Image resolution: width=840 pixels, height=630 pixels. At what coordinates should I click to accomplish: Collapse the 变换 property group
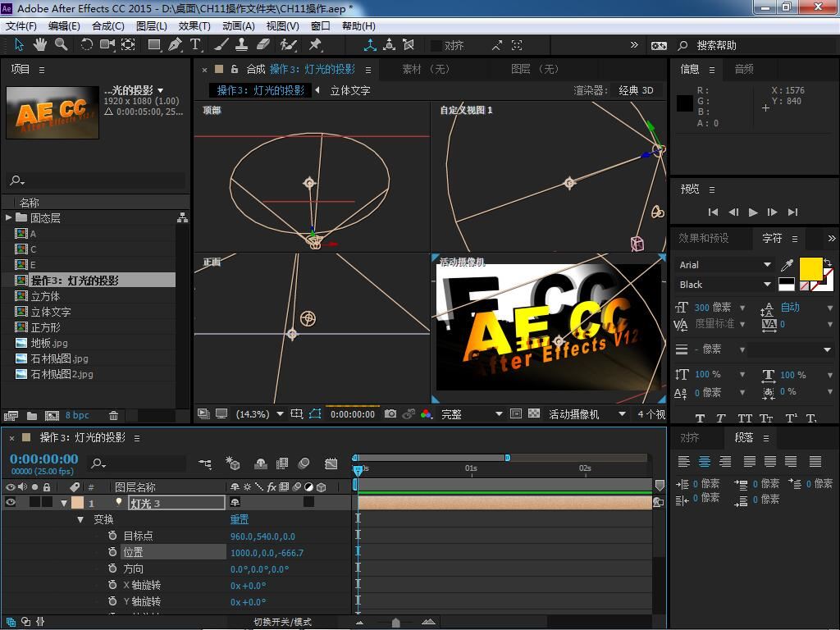tap(80, 519)
